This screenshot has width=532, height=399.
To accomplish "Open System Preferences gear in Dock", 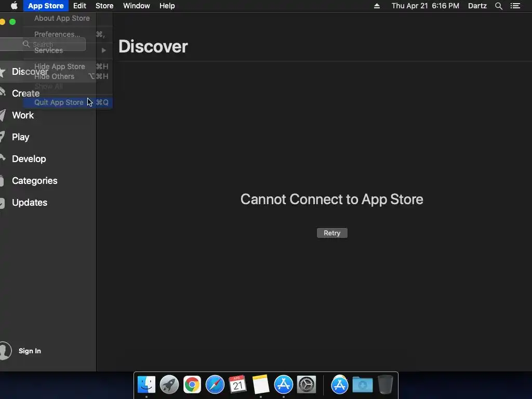I will (307, 384).
